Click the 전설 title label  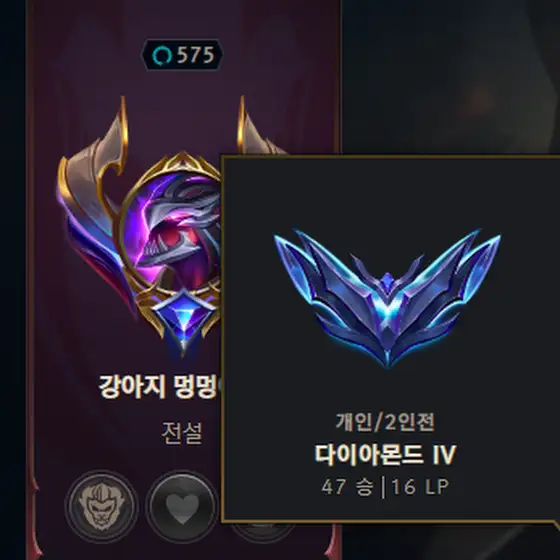pyautogui.click(x=182, y=433)
